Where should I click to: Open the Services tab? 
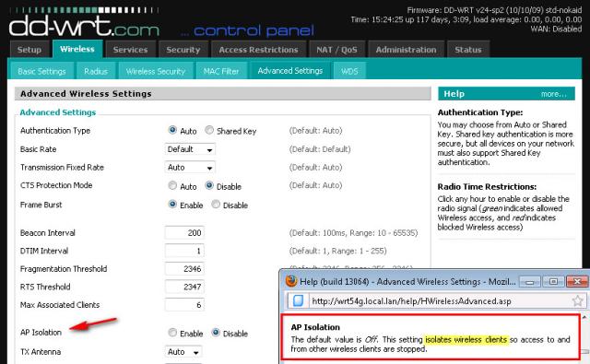tap(130, 50)
